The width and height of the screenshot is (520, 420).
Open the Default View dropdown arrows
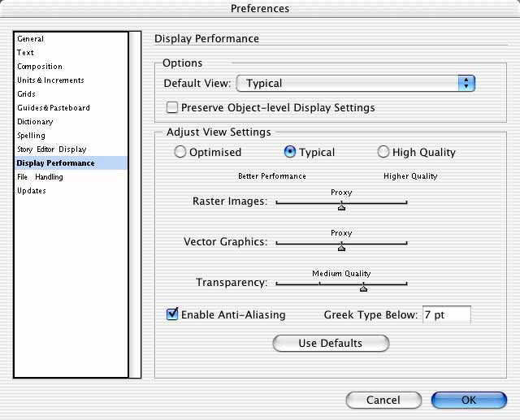pos(466,83)
